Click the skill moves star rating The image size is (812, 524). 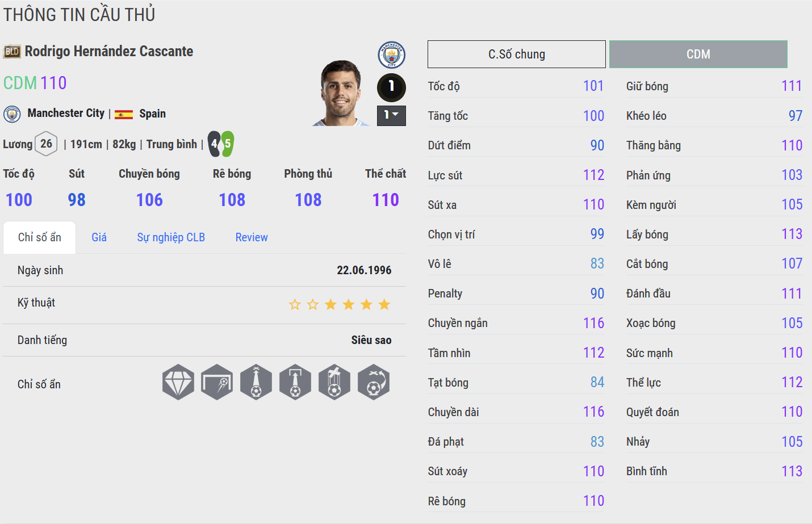point(340,305)
